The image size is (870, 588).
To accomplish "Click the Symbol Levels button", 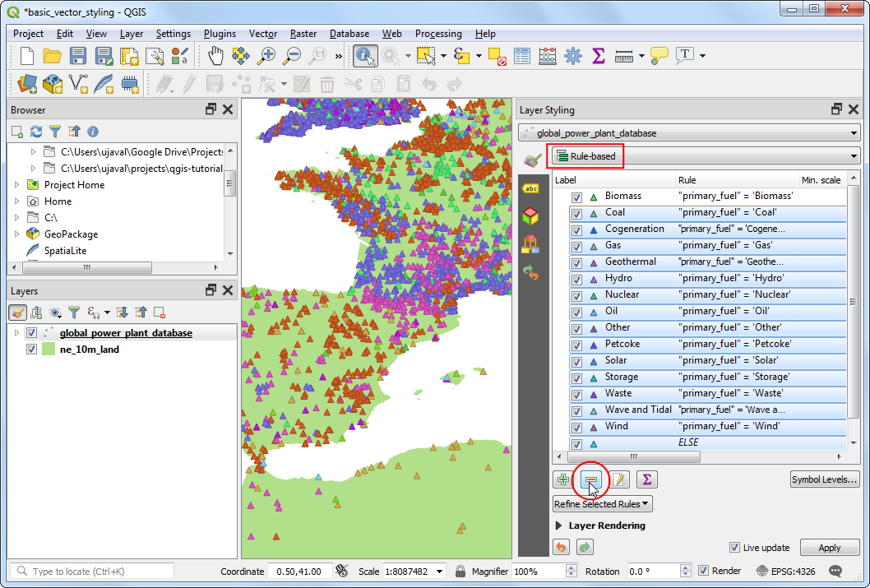I will [x=825, y=479].
